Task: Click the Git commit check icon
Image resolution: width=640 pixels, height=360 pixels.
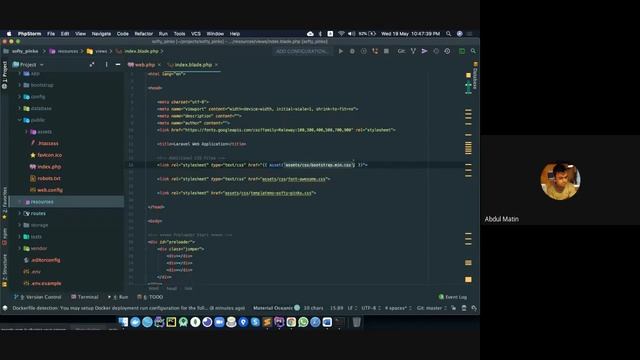Action: pyautogui.click(x=413, y=51)
